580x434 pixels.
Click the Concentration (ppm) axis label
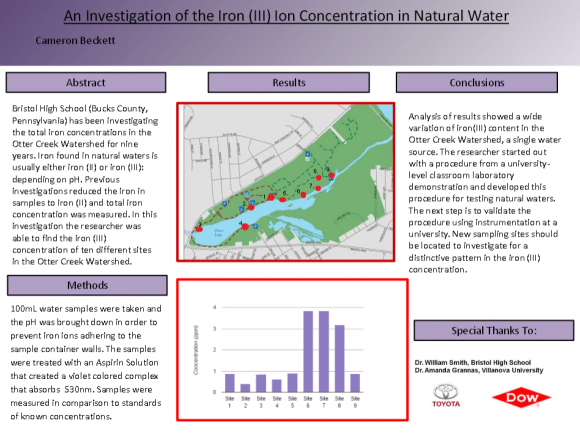(196, 350)
